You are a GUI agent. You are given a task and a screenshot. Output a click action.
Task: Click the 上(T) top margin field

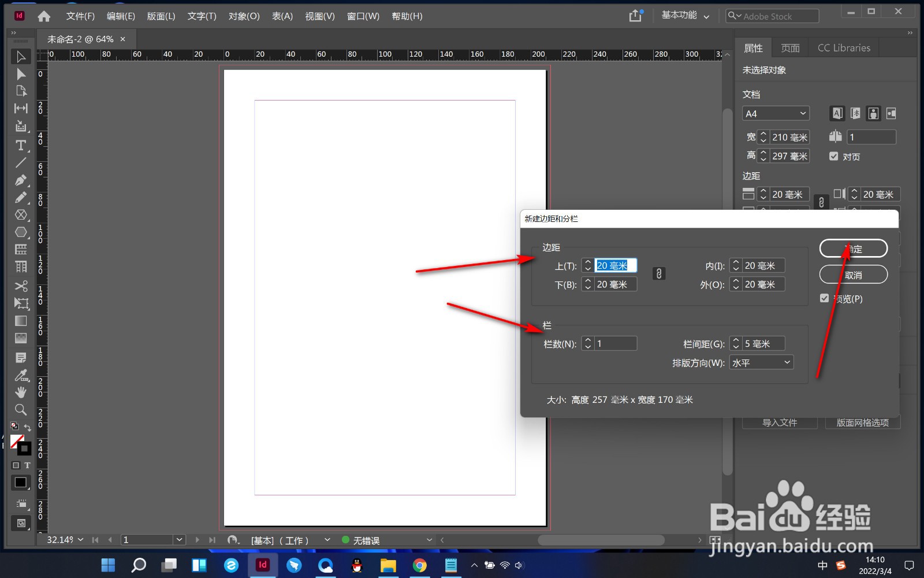[616, 265]
